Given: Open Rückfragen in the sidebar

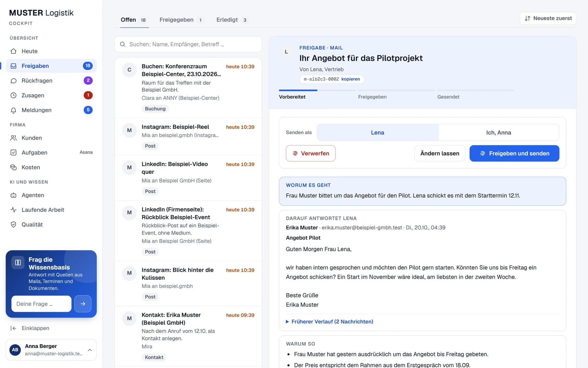Looking at the screenshot, I should point(51,81).
